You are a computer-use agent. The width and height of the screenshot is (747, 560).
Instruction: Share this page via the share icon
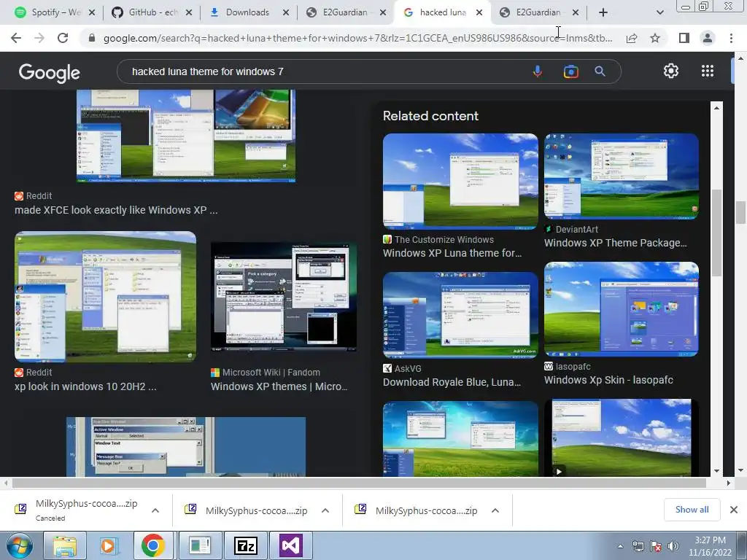pos(632,38)
